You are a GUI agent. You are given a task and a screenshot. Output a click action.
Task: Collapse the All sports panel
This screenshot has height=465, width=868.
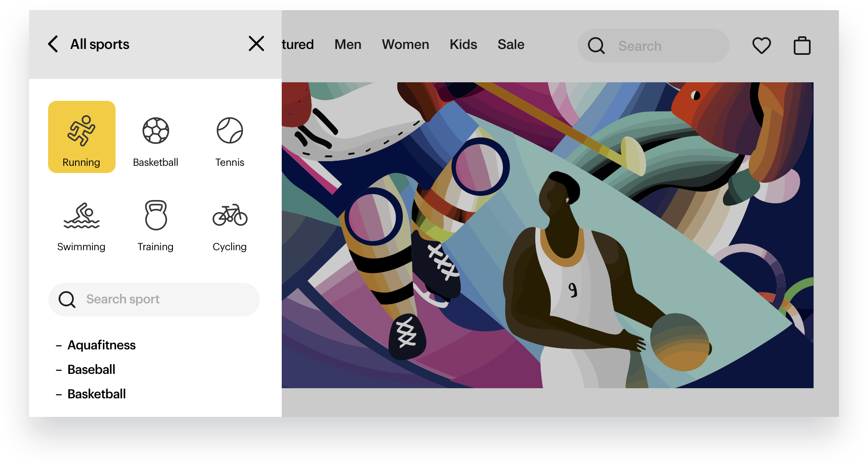tap(256, 43)
